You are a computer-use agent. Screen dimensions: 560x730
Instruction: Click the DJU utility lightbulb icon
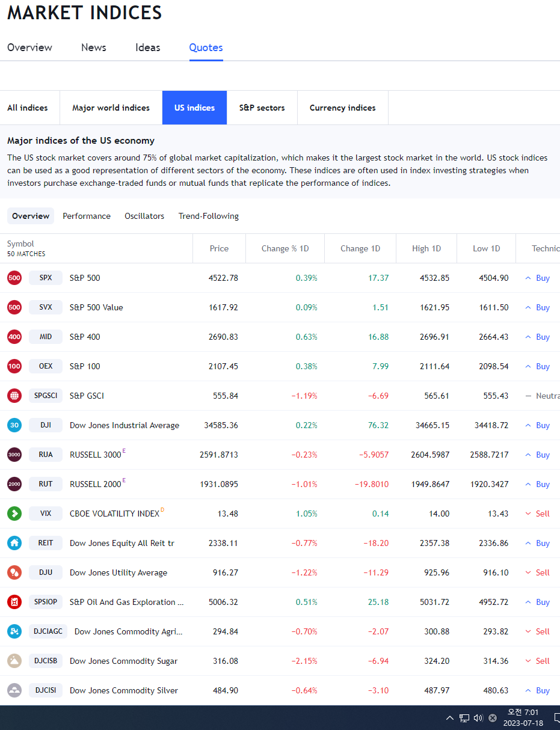[14, 572]
